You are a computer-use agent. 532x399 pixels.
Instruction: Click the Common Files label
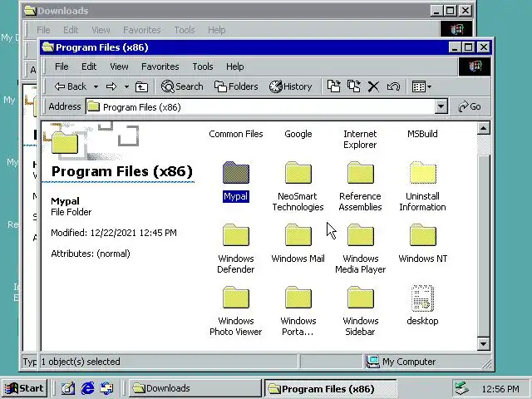tap(236, 134)
